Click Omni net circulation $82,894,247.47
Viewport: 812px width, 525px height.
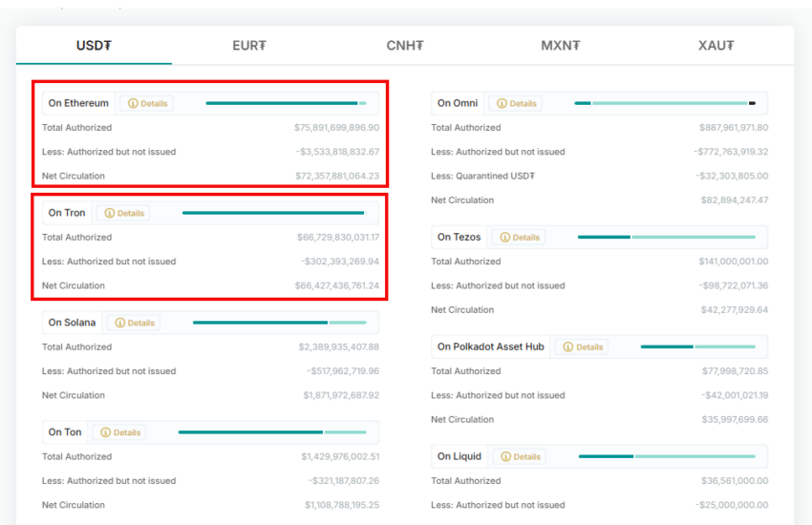[x=735, y=200]
